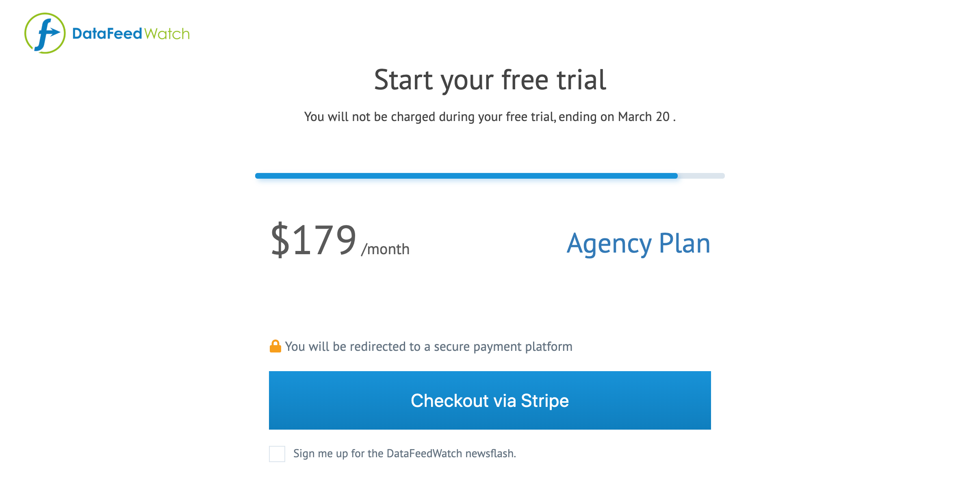
Task: Click the green 'Watch' part of the logo
Action: tap(167, 34)
